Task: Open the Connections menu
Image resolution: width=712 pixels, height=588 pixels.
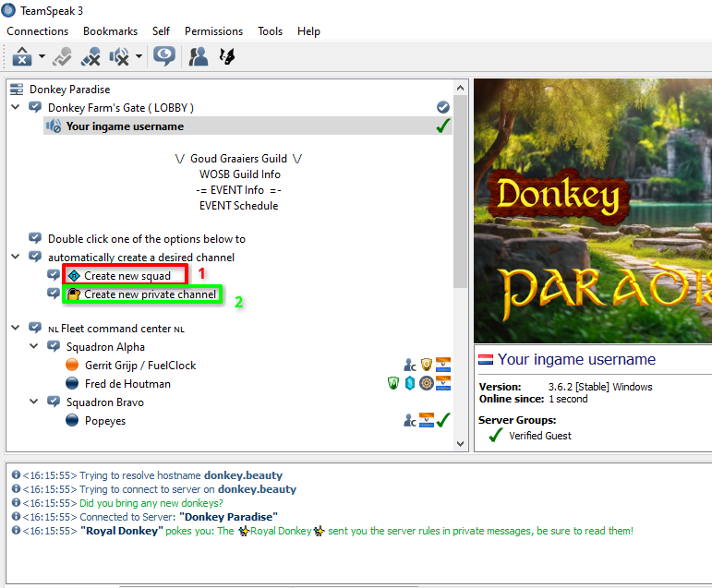Action: click(x=37, y=31)
